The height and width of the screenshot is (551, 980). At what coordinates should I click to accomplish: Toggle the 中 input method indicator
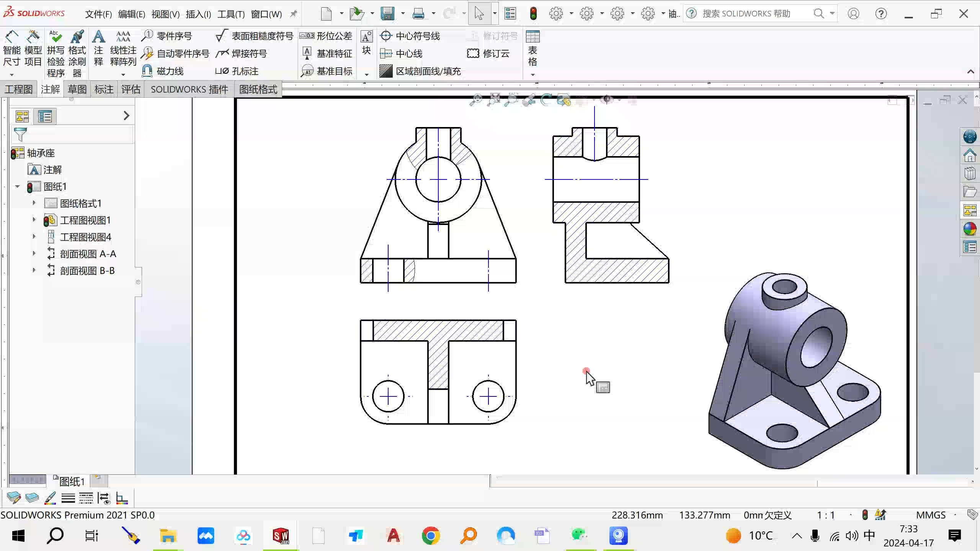[x=869, y=536]
